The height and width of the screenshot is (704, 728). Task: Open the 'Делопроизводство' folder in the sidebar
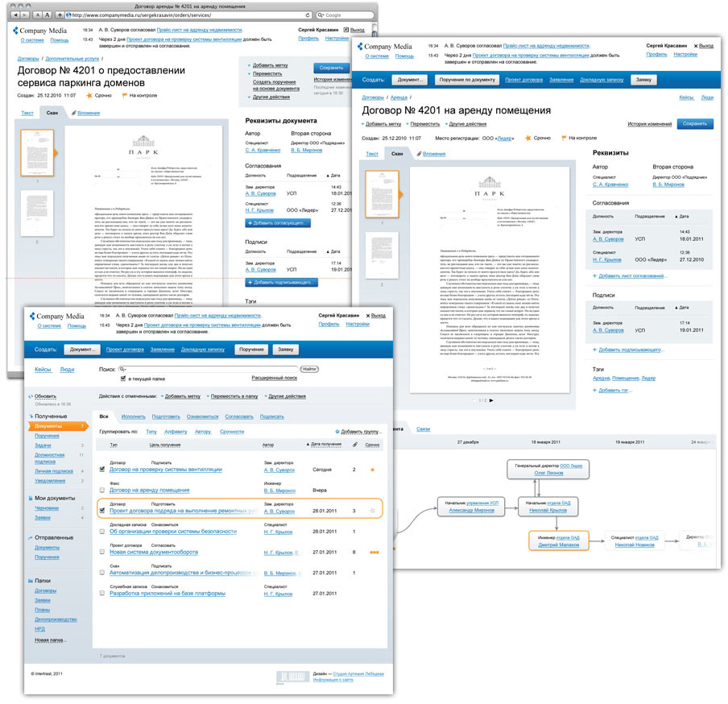point(56,619)
